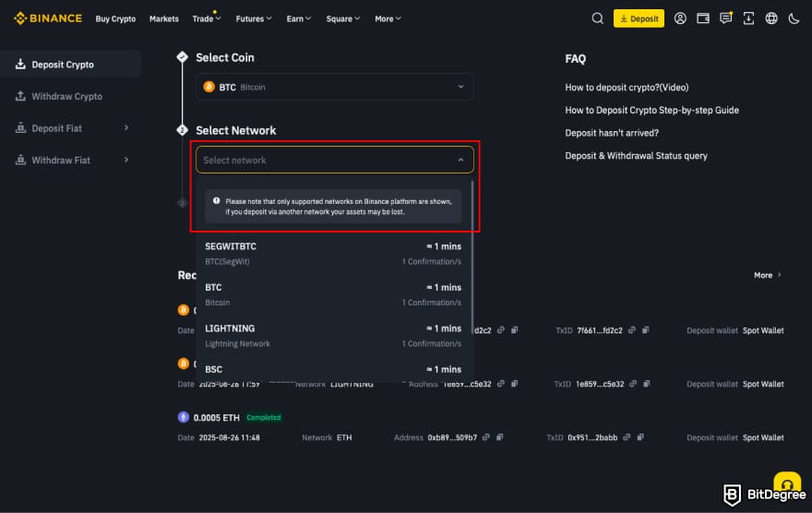812x513 pixels.
Task: Open the messages notification icon
Action: [x=725, y=18]
